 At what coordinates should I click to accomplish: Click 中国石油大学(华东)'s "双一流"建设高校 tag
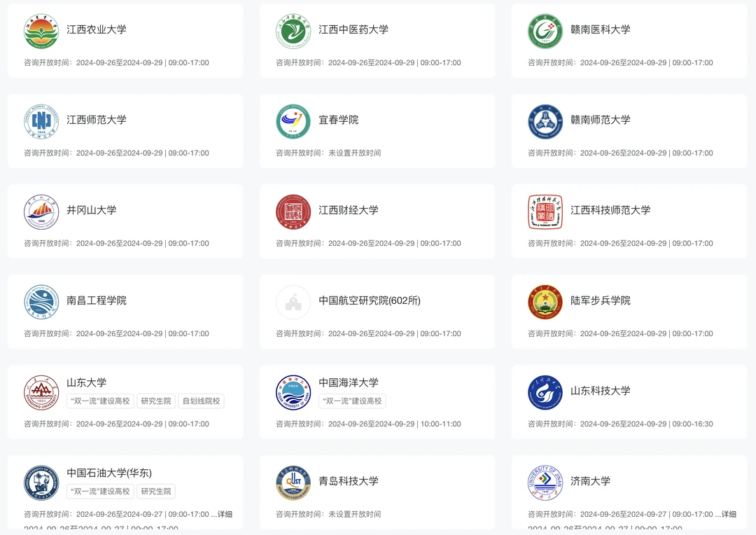(100, 491)
